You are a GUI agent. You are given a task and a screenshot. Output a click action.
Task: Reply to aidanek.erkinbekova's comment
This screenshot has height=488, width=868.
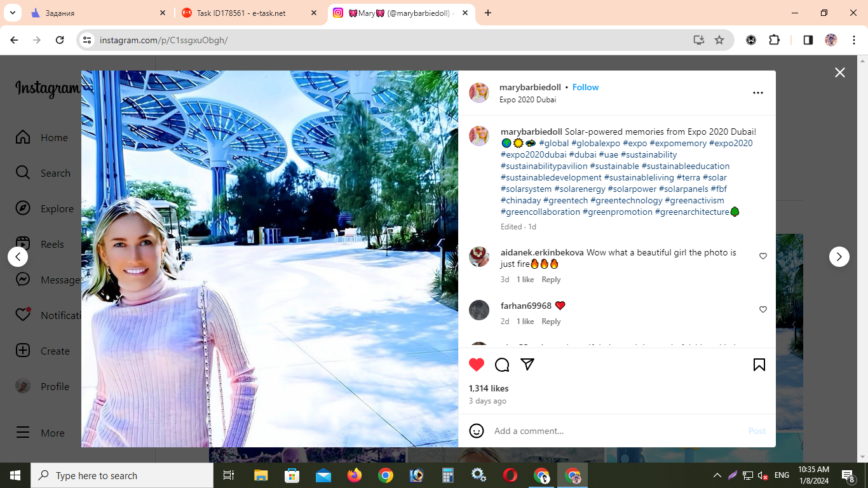click(551, 280)
